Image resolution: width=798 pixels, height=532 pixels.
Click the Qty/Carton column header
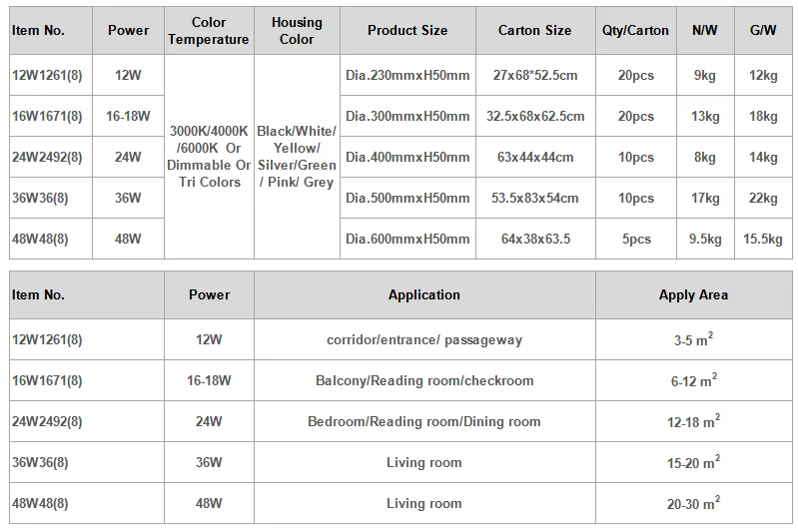pos(635,31)
